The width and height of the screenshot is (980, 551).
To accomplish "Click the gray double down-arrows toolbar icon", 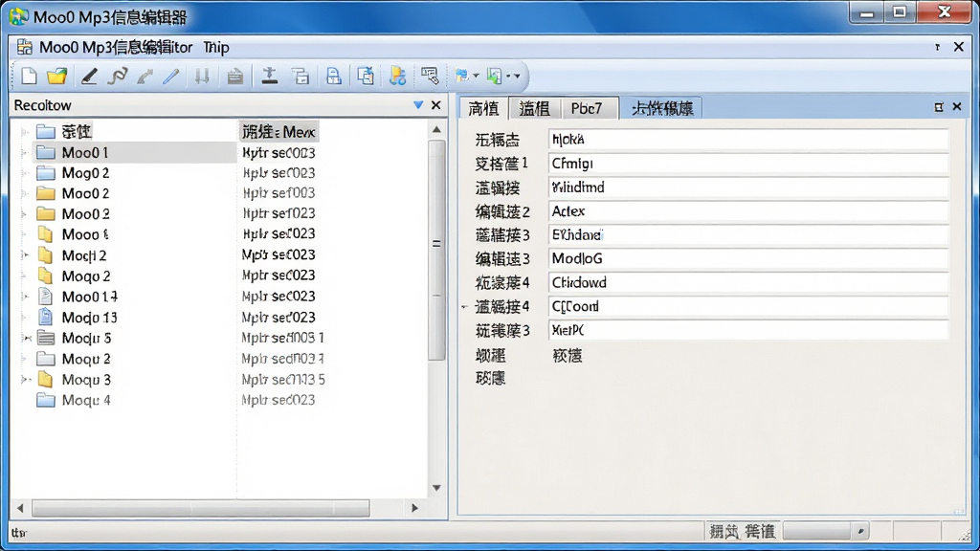I will pos(202,77).
